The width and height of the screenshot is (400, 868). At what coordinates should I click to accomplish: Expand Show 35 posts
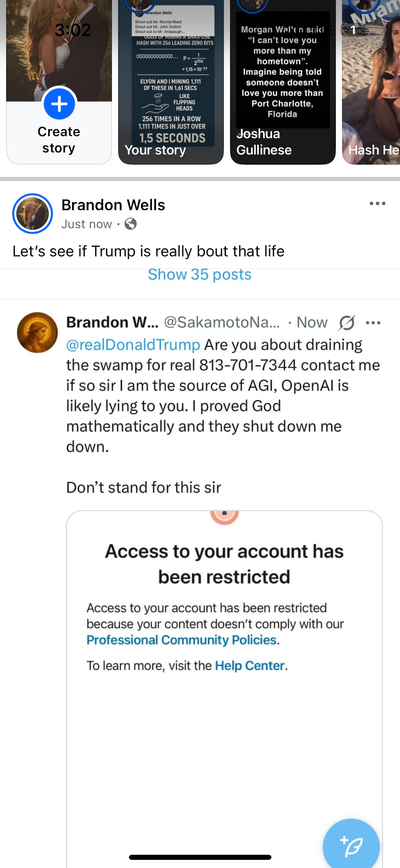point(200,274)
